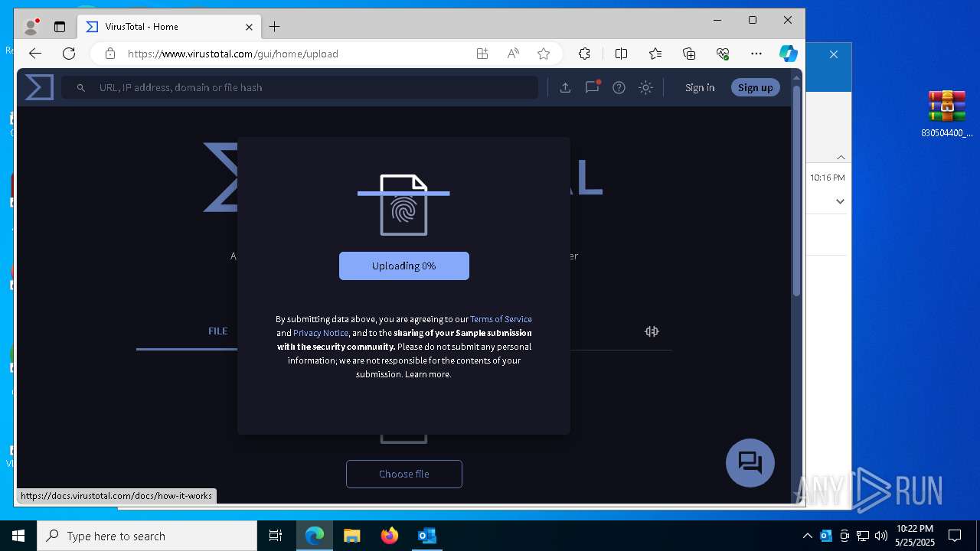Click the VirusTotal sigma logo
This screenshot has width=980, height=551.
tap(39, 87)
